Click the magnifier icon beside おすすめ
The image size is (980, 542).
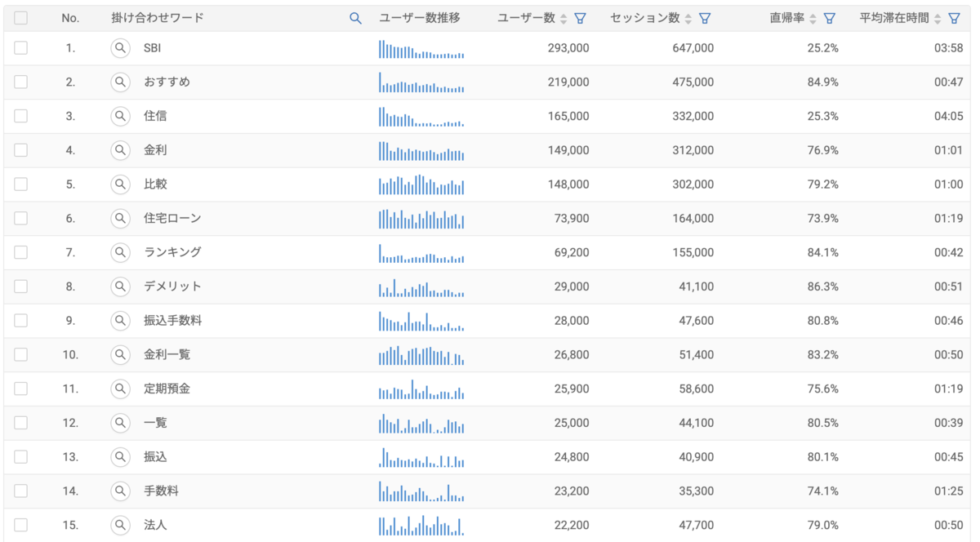point(120,82)
